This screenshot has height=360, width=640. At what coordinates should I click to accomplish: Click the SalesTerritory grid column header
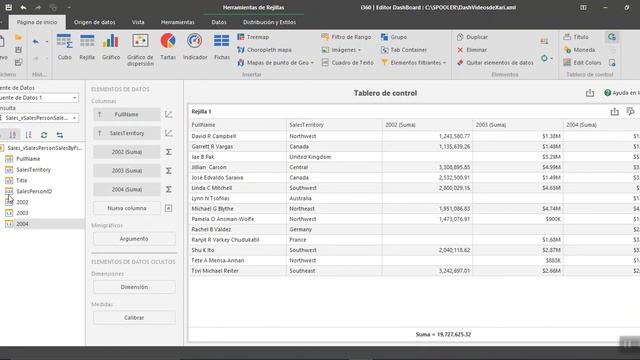coord(334,124)
